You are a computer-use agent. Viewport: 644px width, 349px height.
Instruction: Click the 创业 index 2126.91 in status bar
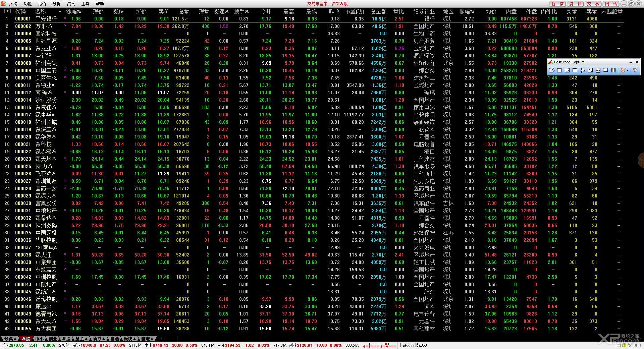click(x=301, y=345)
